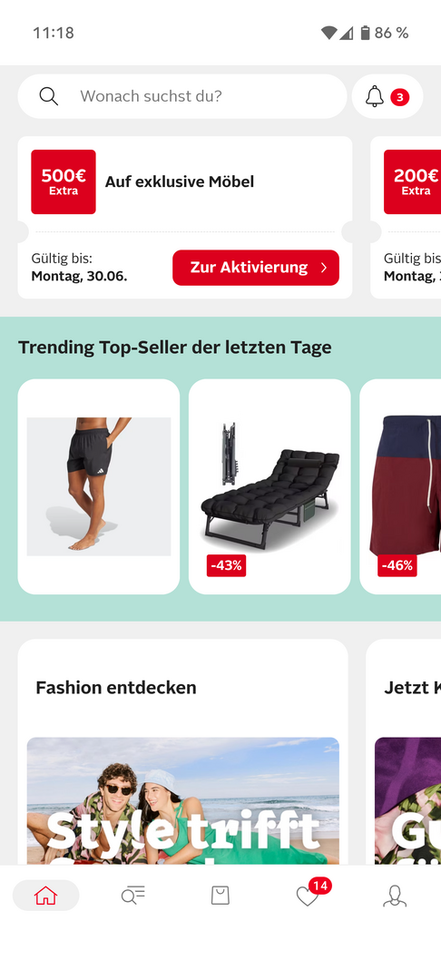The image size is (441, 980).
Task: Open the black swim shorts product
Action: point(99,486)
